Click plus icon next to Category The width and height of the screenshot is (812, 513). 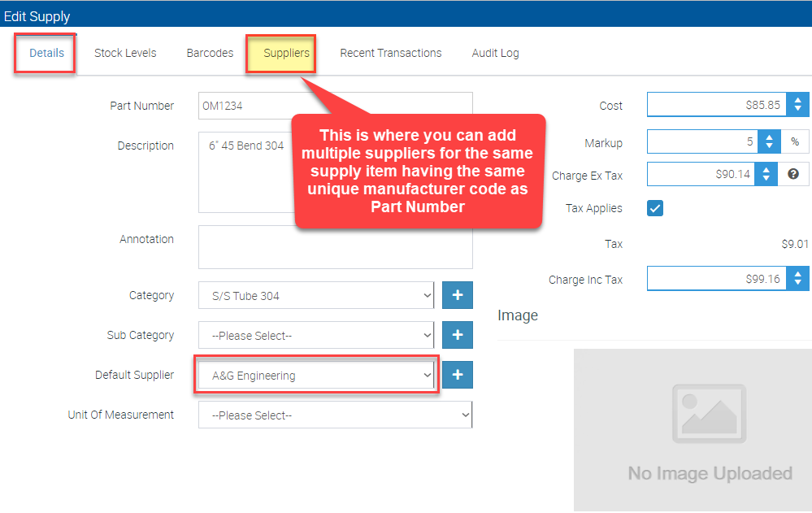(x=457, y=296)
